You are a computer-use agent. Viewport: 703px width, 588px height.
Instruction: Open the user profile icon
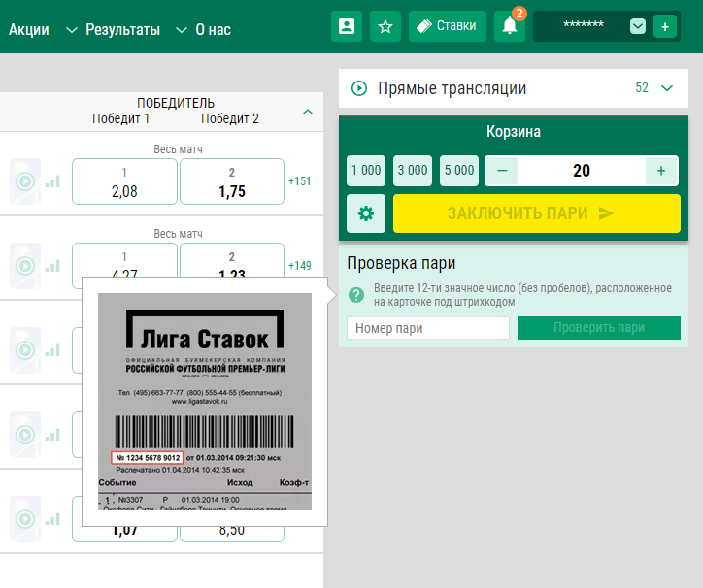tap(347, 26)
